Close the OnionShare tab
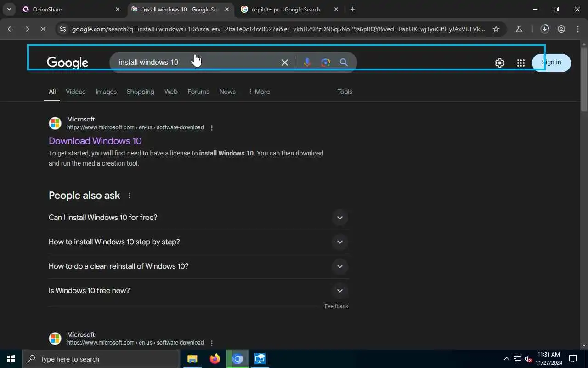The height and width of the screenshot is (368, 588). pos(118,9)
